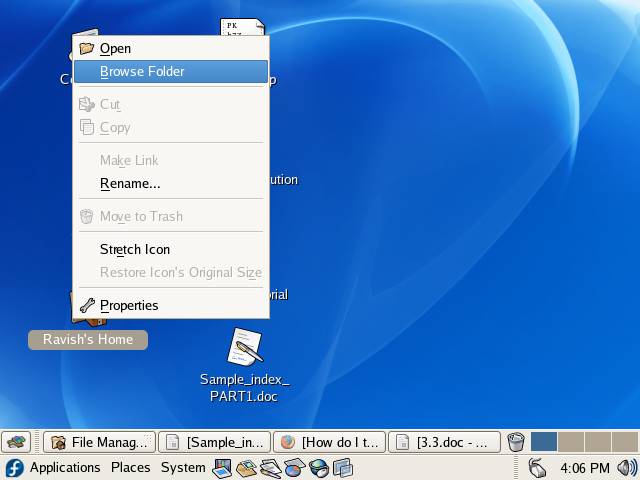Click the globe launcher icon in panel
The width and height of the screenshot is (640, 480).
point(319,468)
